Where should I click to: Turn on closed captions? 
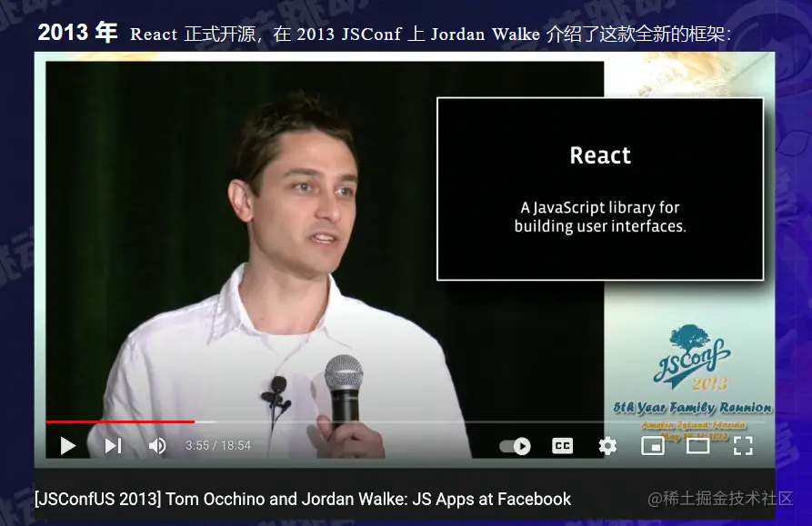pos(562,446)
